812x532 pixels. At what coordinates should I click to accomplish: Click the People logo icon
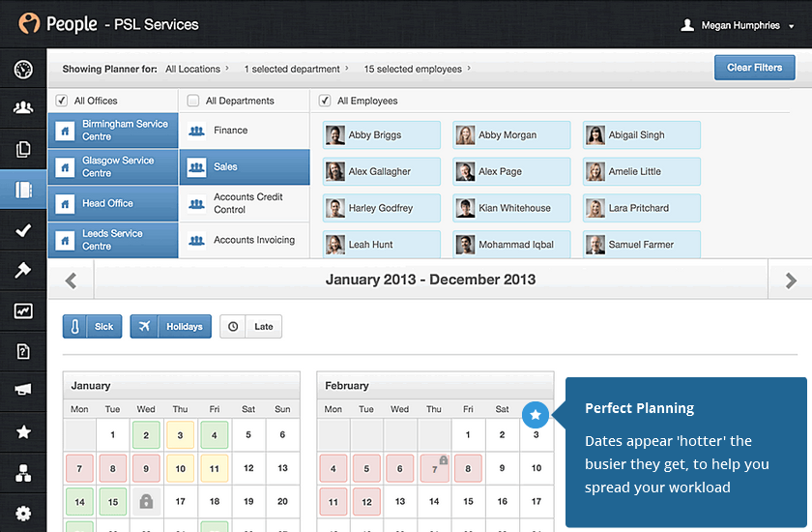pyautogui.click(x=29, y=23)
